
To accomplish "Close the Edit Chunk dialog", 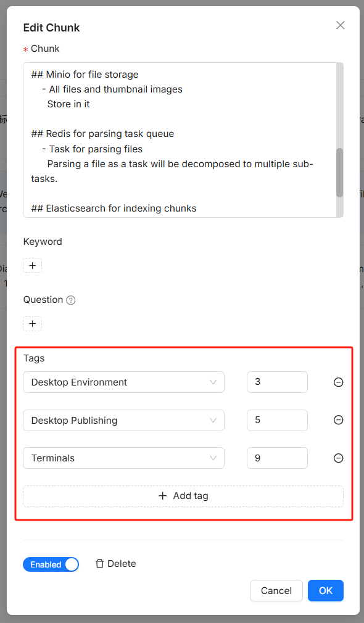I will pyautogui.click(x=340, y=25).
